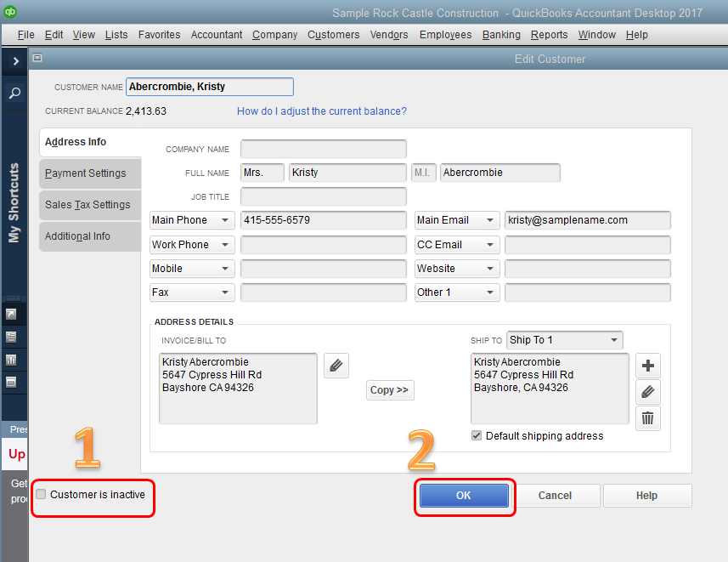The width and height of the screenshot is (728, 562).
Task: Open the Lists menu
Action: tap(116, 35)
